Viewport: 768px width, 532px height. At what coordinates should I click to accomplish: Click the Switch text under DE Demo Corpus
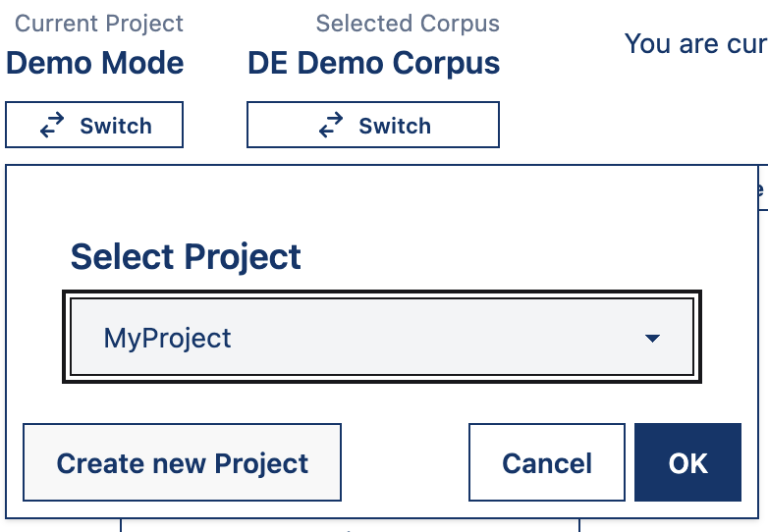pos(395,126)
